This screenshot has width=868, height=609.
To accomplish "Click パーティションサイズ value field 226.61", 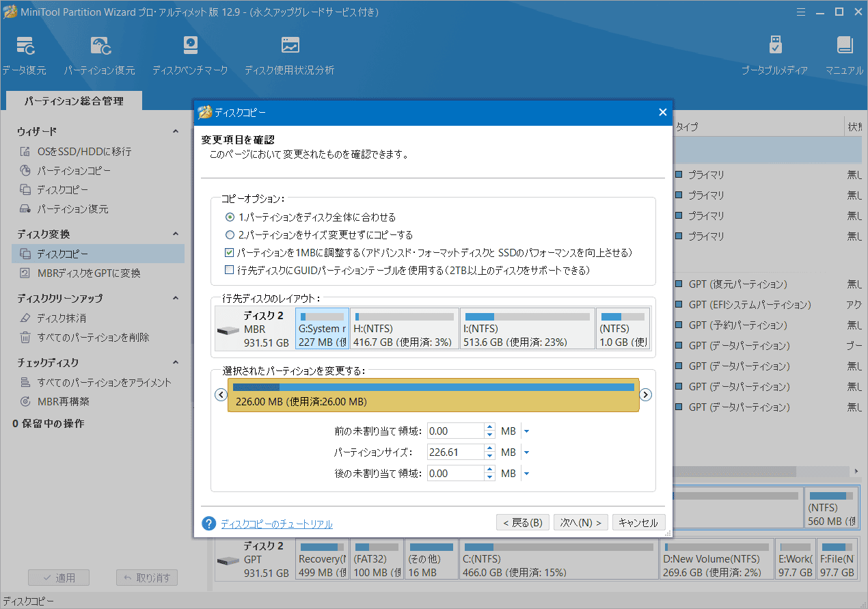I will [x=455, y=452].
